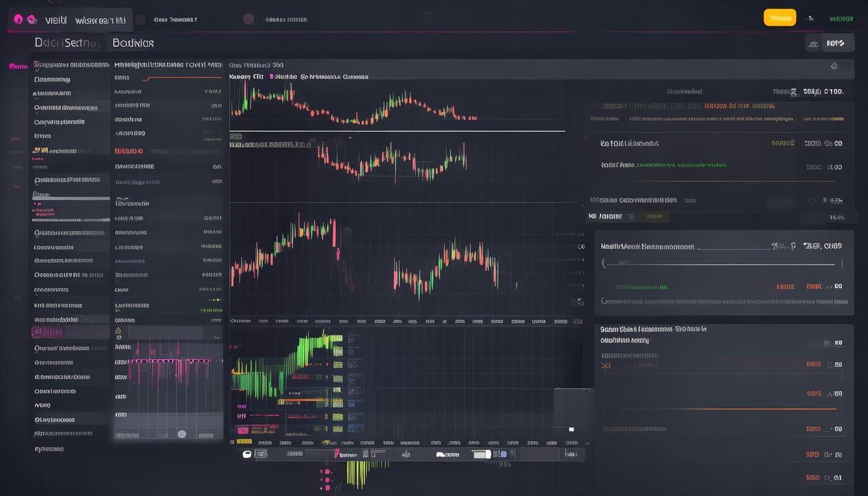This screenshot has width=868, height=496.
Task: Toggle the small white square in lower chart
Action: click(571, 429)
